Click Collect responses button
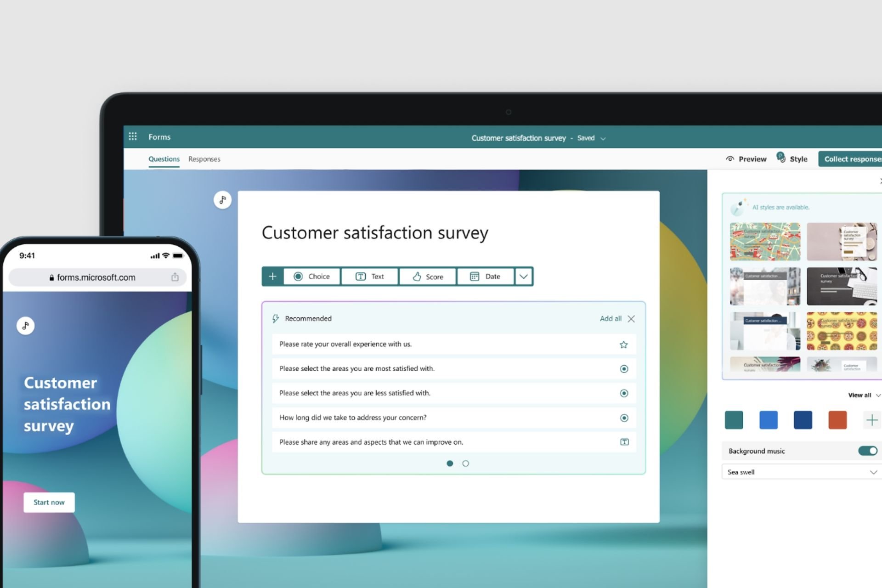Screen dimensions: 882x588 tap(850, 159)
